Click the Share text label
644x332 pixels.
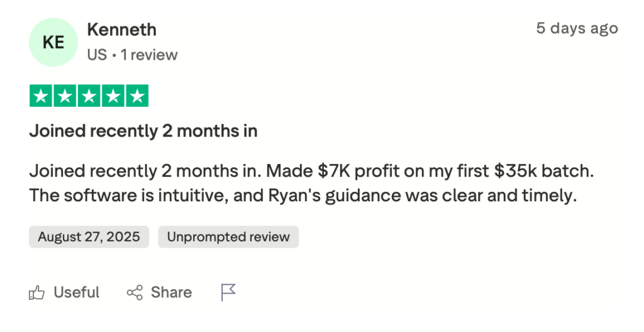(171, 292)
